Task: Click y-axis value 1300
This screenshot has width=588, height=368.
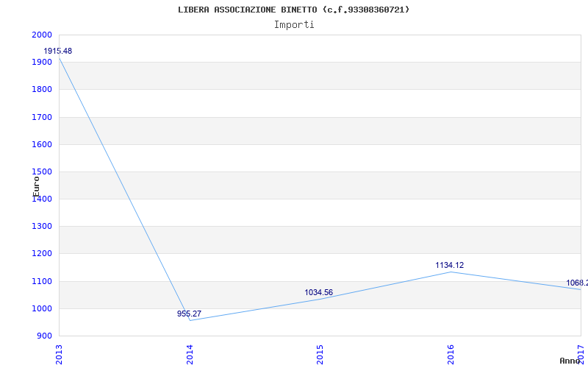Action: (43, 227)
